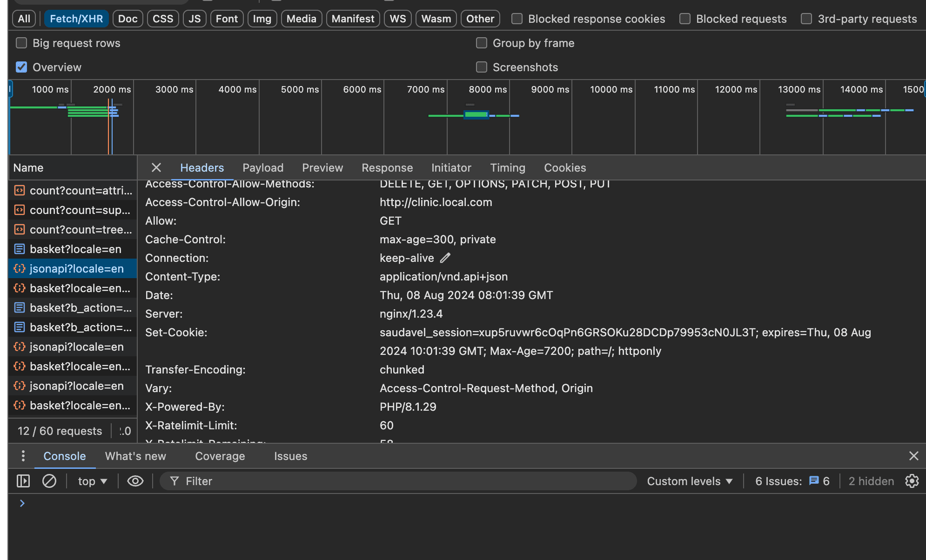Filter by Media requests
Image resolution: width=926 pixels, height=560 pixels.
point(301,19)
